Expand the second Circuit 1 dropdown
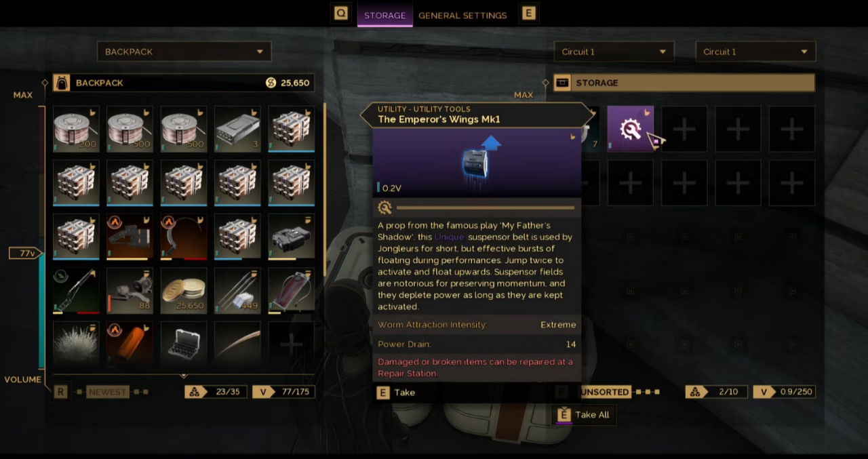The image size is (868, 459). pyautogui.click(x=755, y=52)
